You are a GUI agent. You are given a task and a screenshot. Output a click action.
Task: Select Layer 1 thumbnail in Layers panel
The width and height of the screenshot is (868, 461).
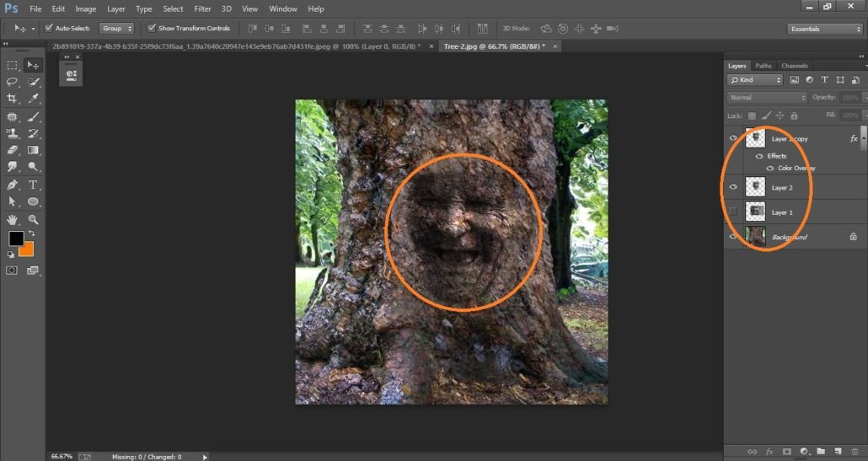755,212
